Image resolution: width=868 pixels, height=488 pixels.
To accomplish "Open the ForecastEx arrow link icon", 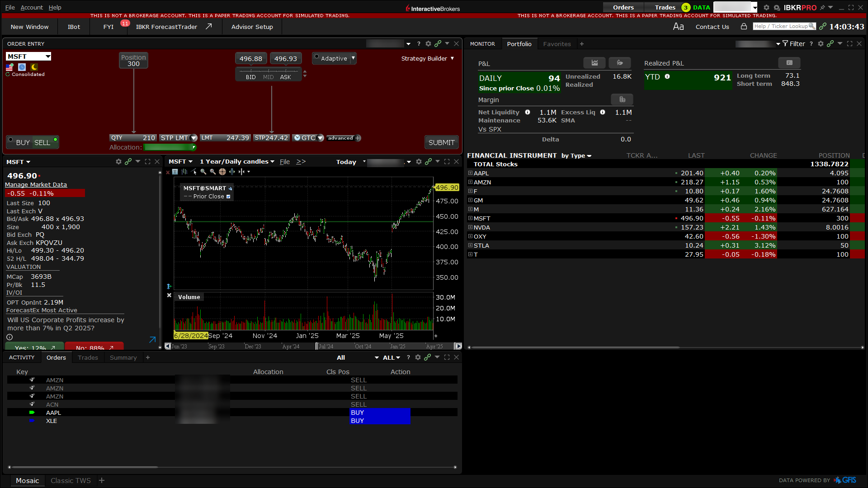I will 152,339.
